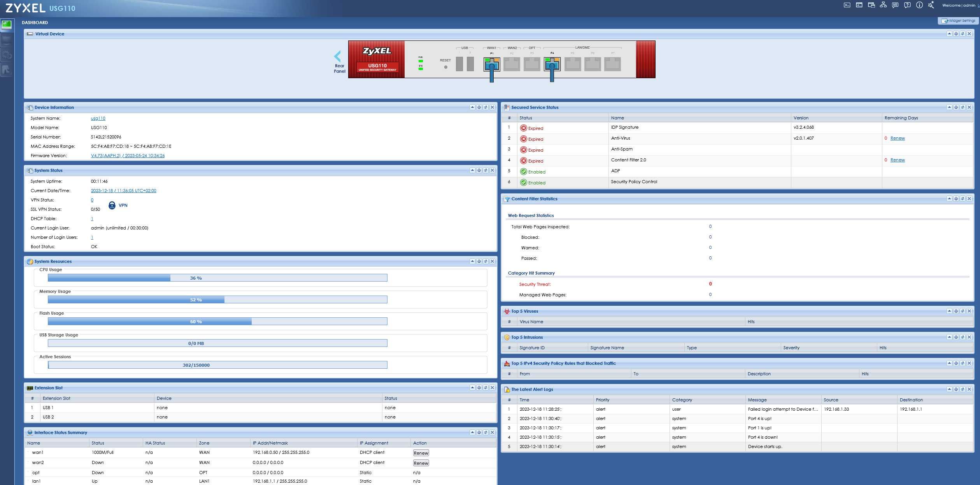Sort alert logs by Priority column

tap(631, 400)
